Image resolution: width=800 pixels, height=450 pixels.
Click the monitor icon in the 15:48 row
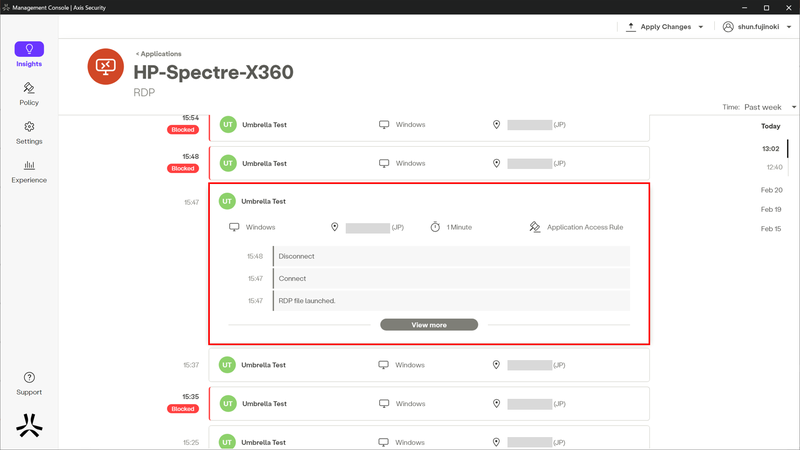pos(384,163)
